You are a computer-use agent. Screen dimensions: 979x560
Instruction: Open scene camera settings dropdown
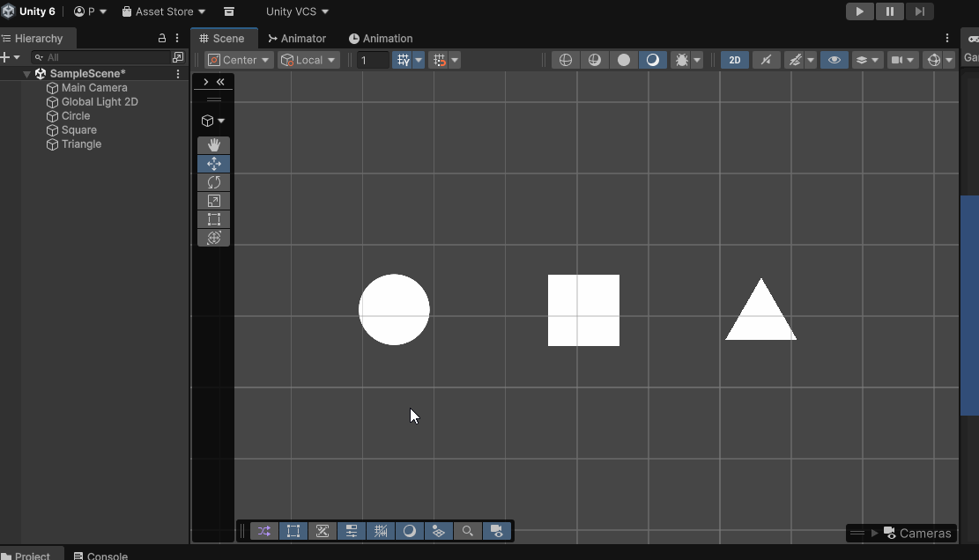[903, 60]
